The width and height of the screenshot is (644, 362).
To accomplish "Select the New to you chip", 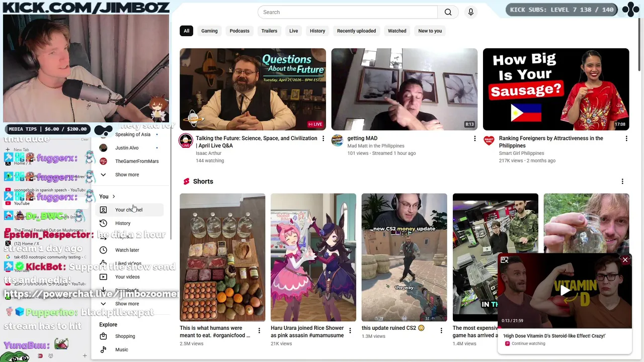I will (x=430, y=31).
